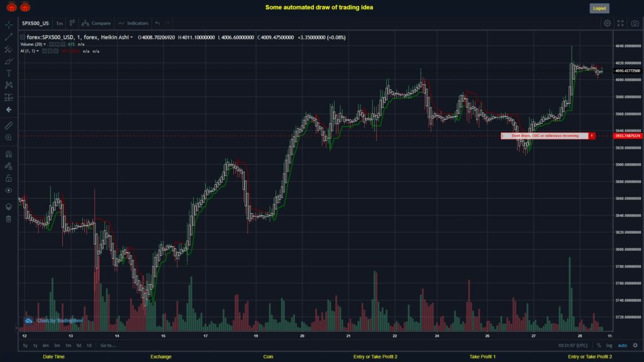The image size is (644, 362).
Task: Toggle hide all drawings eye icon
Action: click(x=9, y=190)
